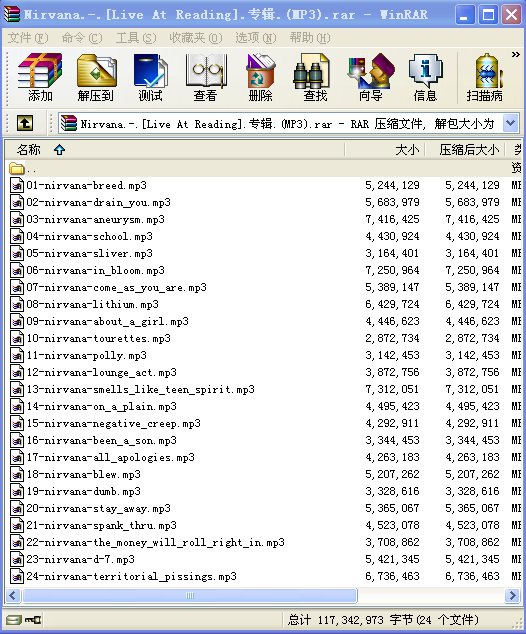This screenshot has width=526, height=634.
Task: Open the 命令(C) menu
Action: point(82,38)
